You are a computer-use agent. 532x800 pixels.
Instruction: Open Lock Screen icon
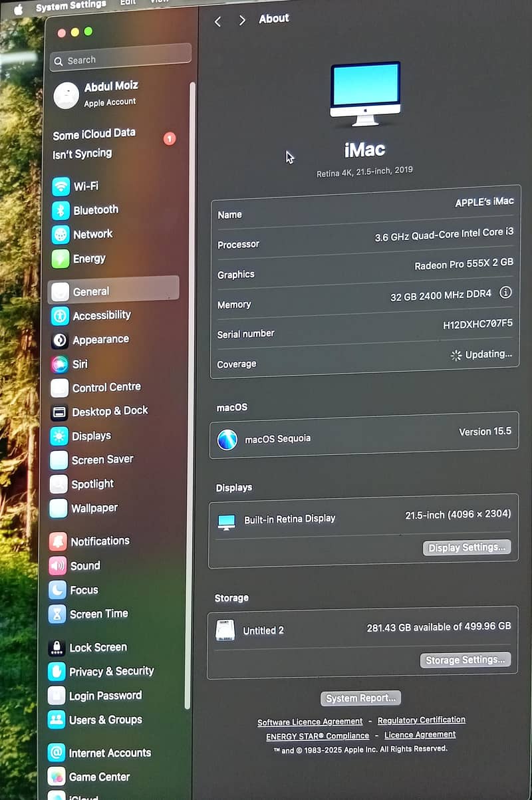(x=57, y=648)
